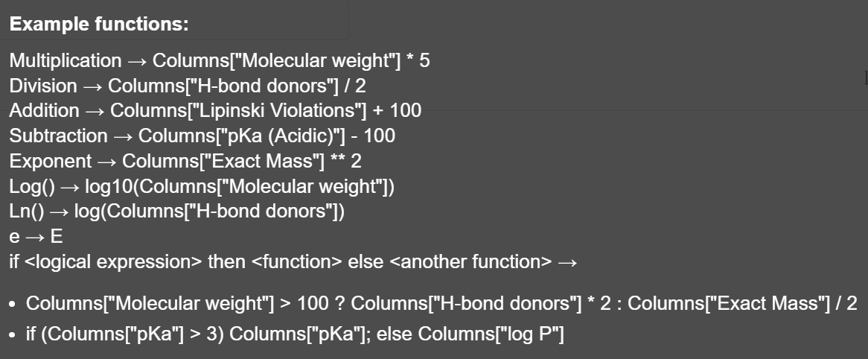The image size is (868, 359).
Task: Click the log10(Columns["Molecular weight"]) expression
Action: pos(240,187)
